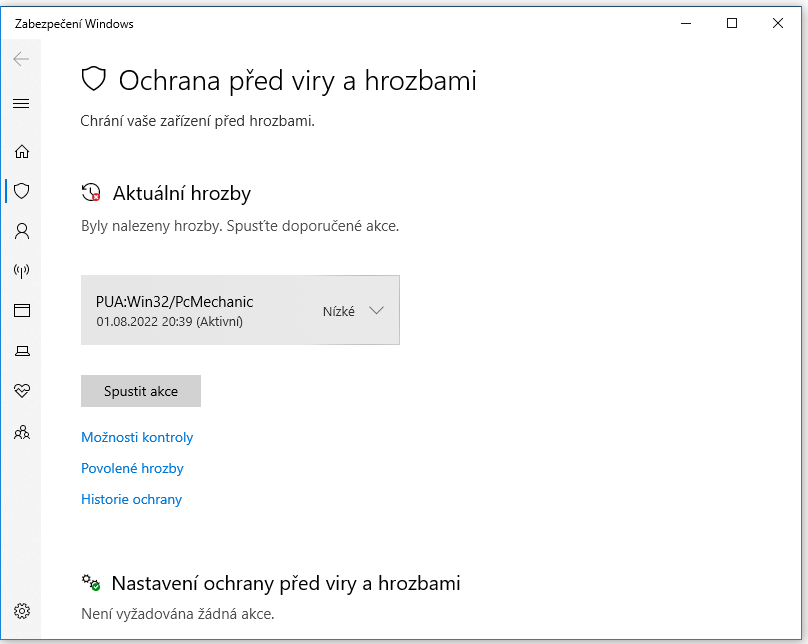
Task: Close the Zabezpečení Windows window
Action: click(779, 23)
